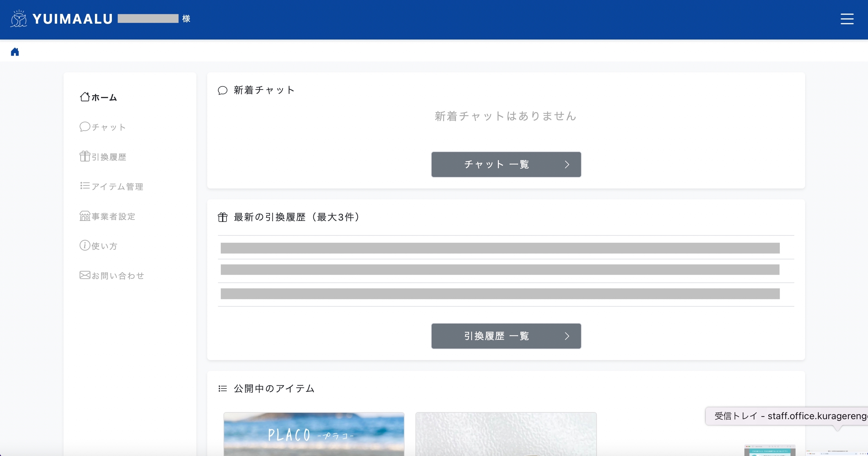This screenshot has width=868, height=456.
Task: Click the info icon for 使い方
Action: (x=85, y=245)
